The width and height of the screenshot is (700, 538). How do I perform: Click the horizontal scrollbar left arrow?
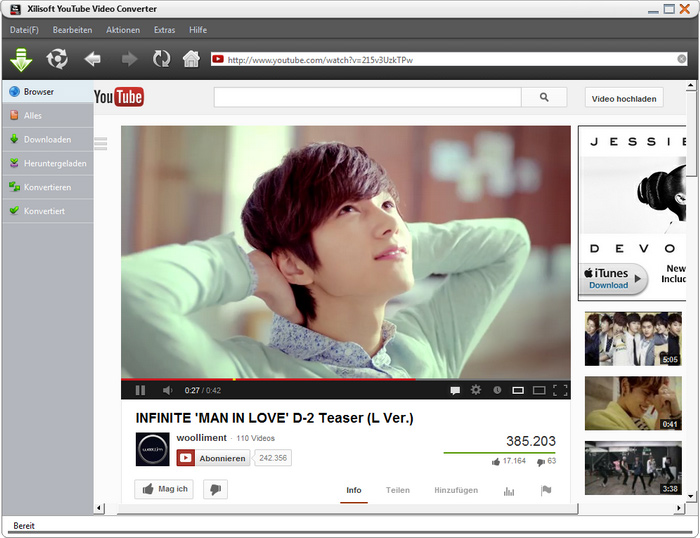[100, 508]
